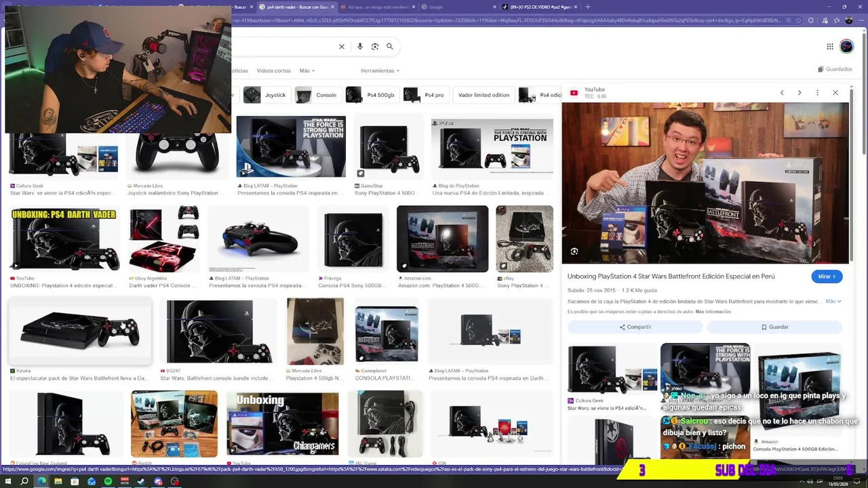Close the image preview panel

click(x=835, y=93)
